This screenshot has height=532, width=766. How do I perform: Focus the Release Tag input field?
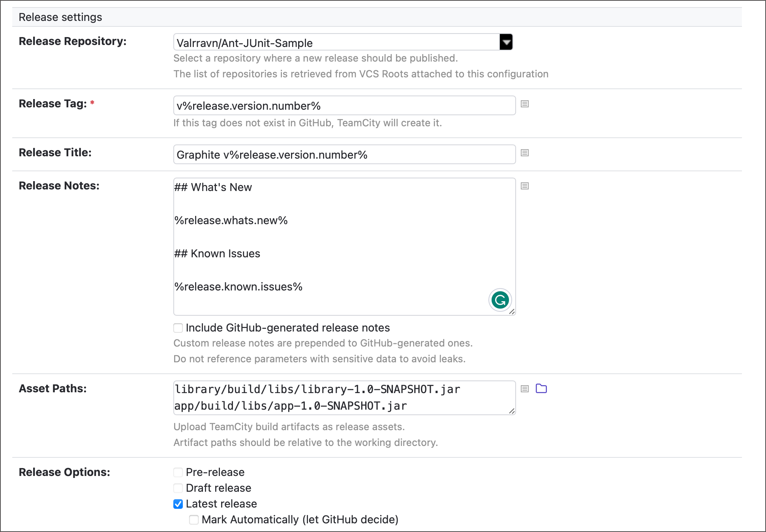tap(345, 105)
